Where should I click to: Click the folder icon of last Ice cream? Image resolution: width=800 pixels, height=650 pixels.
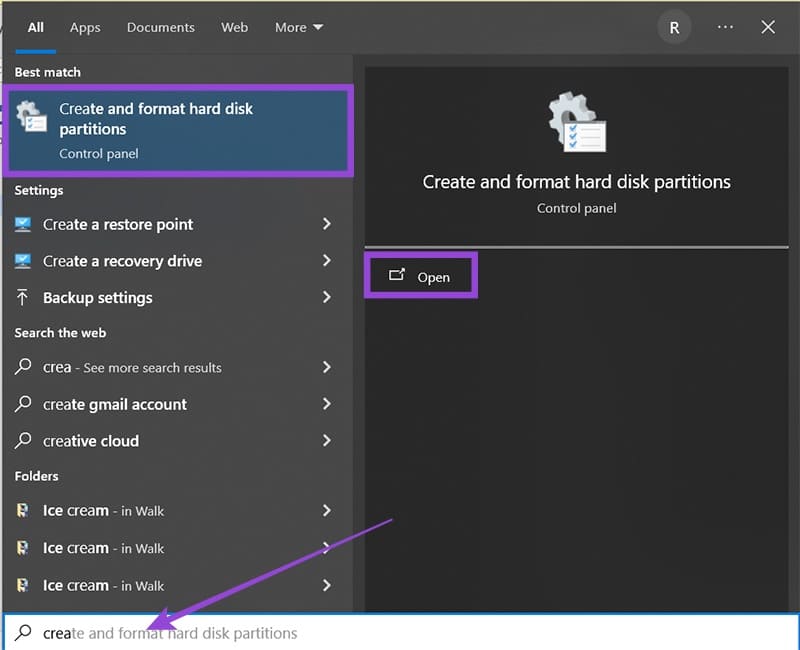pos(22,585)
